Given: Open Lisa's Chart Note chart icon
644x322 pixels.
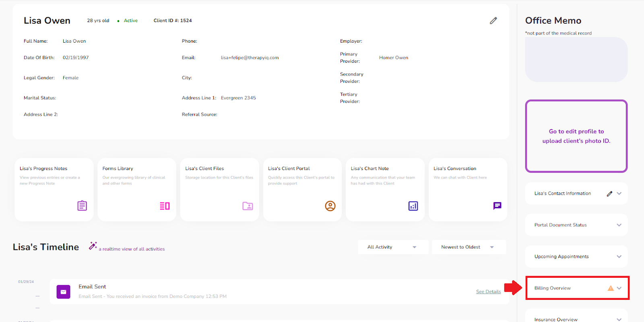Looking at the screenshot, I should [413, 206].
